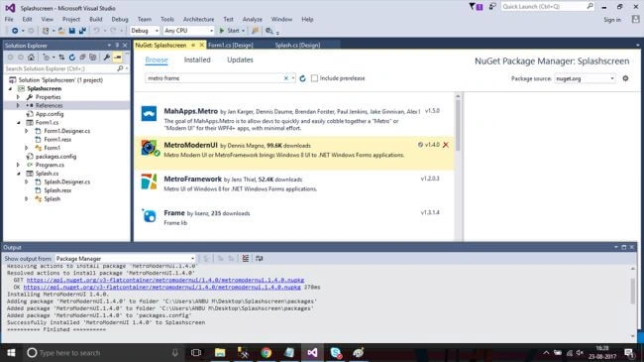Open the Properties wrench icon in Solution Explorer

(x=107, y=58)
